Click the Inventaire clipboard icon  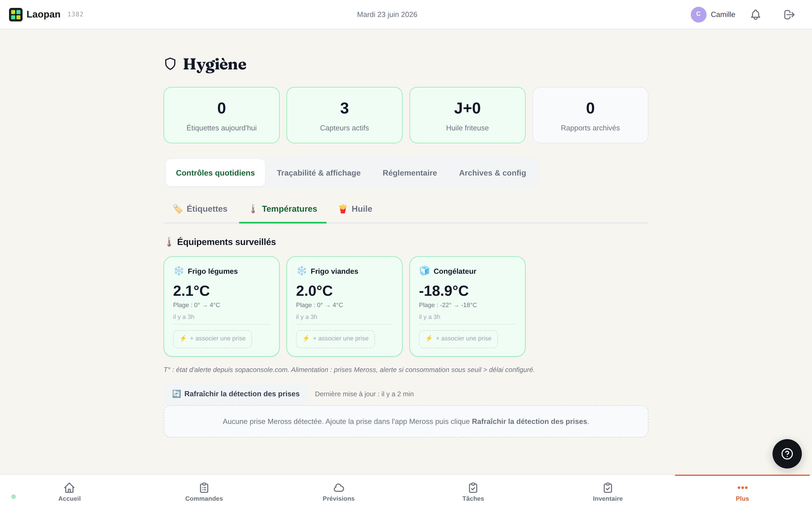coord(608,487)
